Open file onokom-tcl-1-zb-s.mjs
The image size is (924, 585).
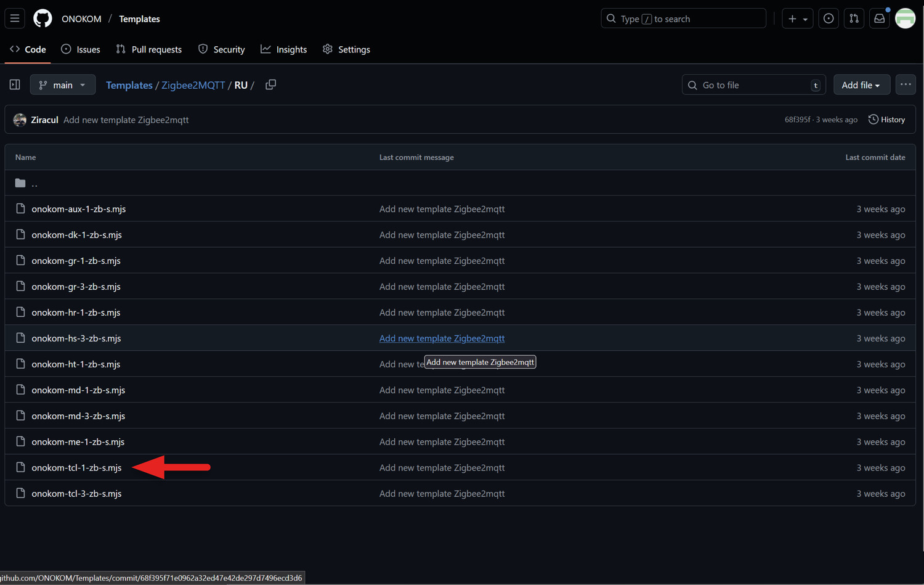click(x=76, y=468)
